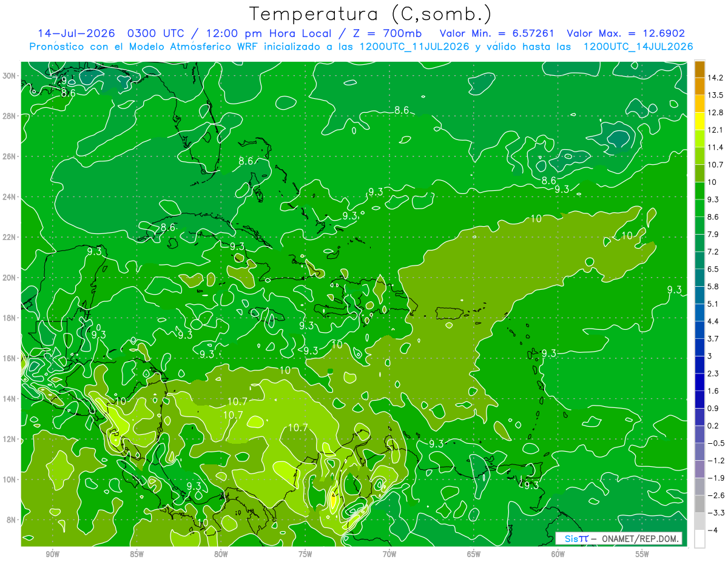This screenshot has width=728, height=562.
Task: Click the colorbar label 11.4
Action: pyautogui.click(x=715, y=147)
